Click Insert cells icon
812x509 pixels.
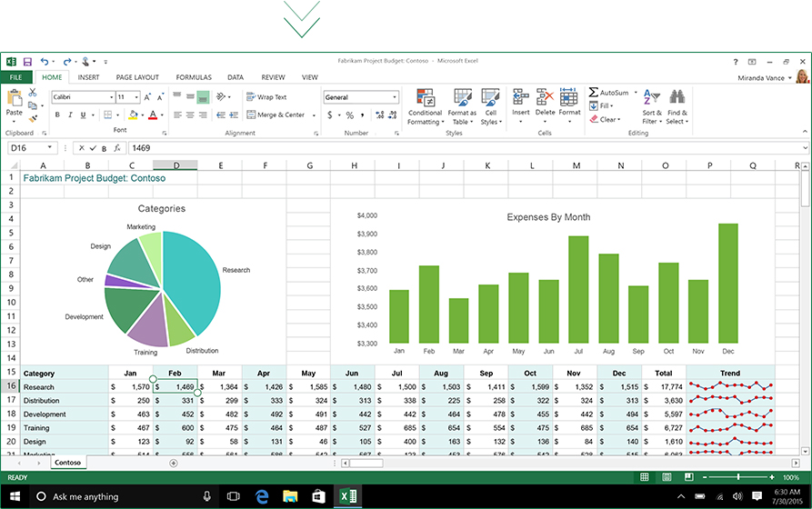pyautogui.click(x=520, y=97)
